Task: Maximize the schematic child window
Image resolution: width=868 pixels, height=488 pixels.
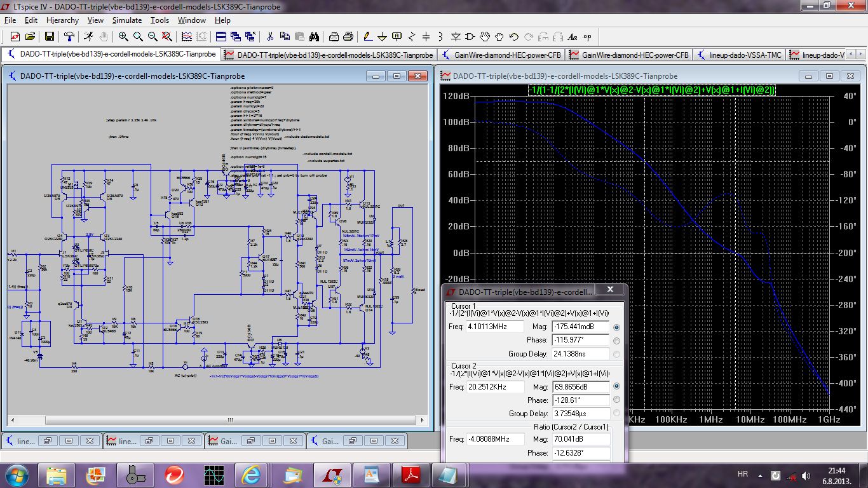Action: point(397,76)
